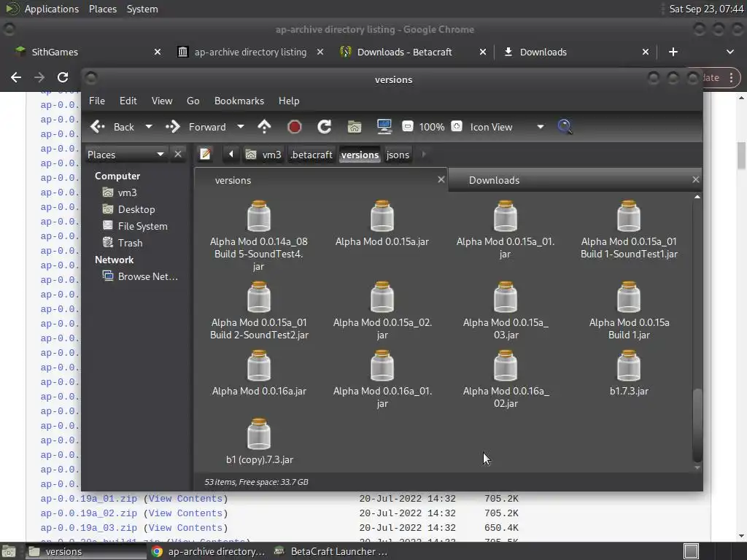Open Chrome three-dot menu
Viewport: 747px width, 560px height.
(731, 77)
